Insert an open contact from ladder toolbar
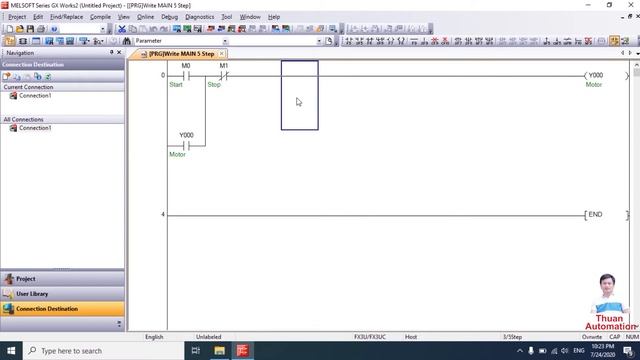This screenshot has height=360, width=640. click(x=349, y=41)
